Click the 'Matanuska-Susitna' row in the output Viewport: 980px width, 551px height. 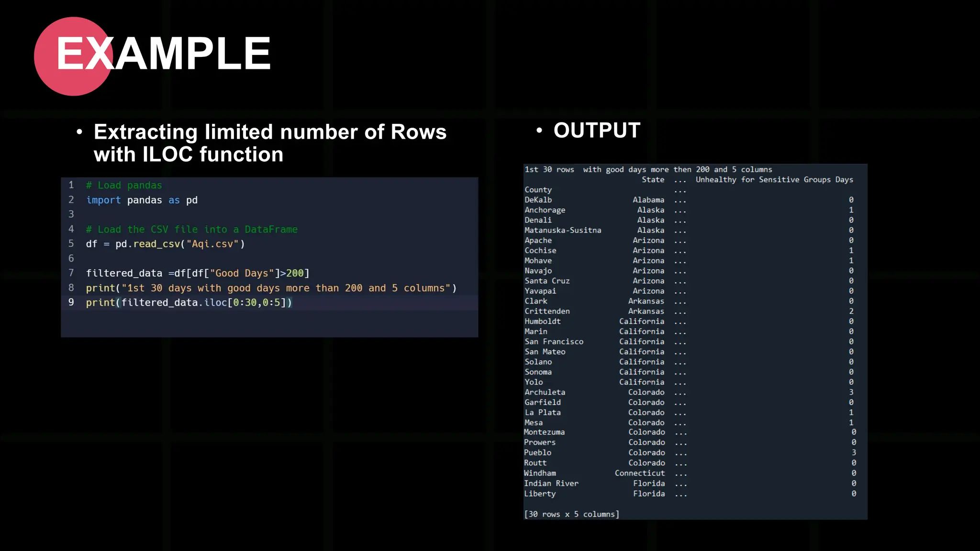point(563,230)
